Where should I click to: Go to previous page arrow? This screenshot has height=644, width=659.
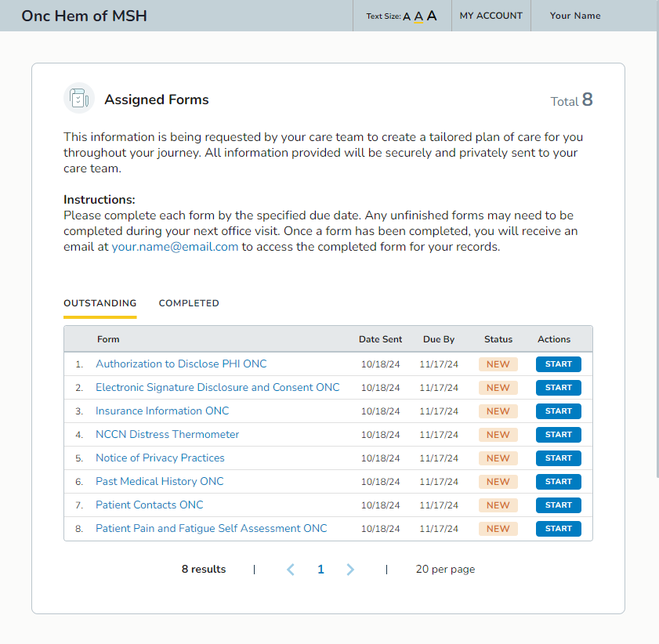(x=291, y=570)
